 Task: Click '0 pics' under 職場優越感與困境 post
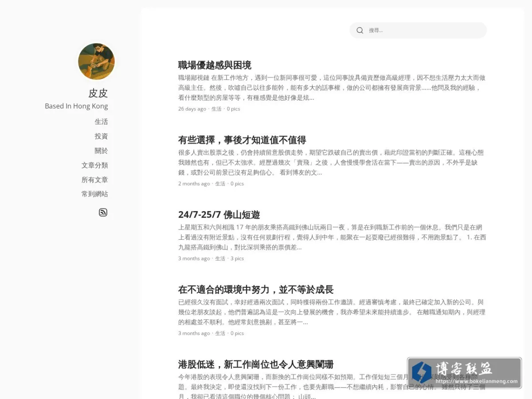234,109
